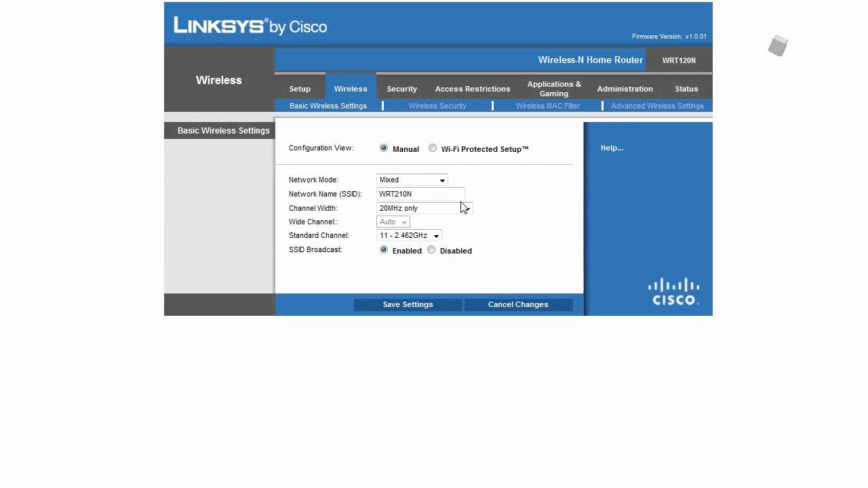
Task: Click the Firmware Version v1.0.01 text
Action: 669,37
